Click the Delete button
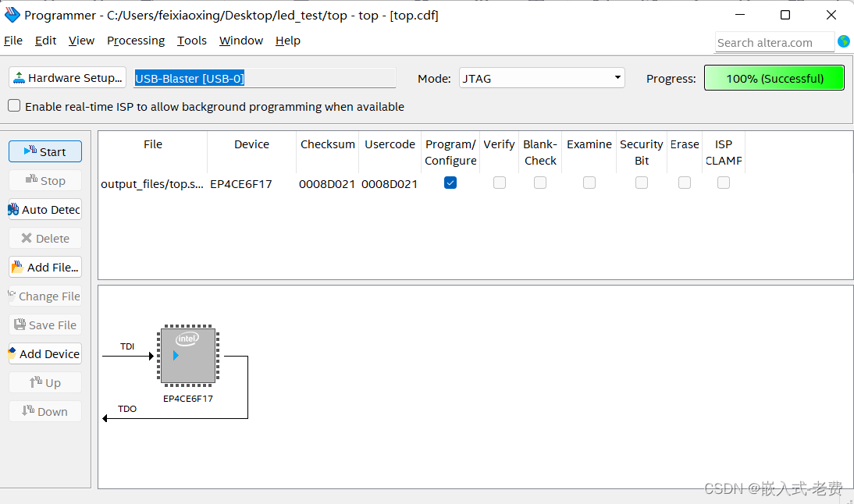The height and width of the screenshot is (504, 854). coord(45,239)
